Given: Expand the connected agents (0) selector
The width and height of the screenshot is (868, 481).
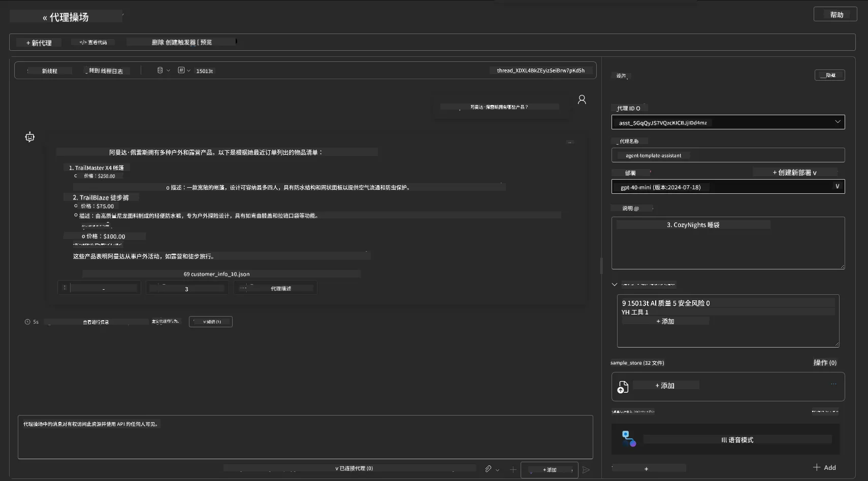Looking at the screenshot, I should tap(354, 468).
